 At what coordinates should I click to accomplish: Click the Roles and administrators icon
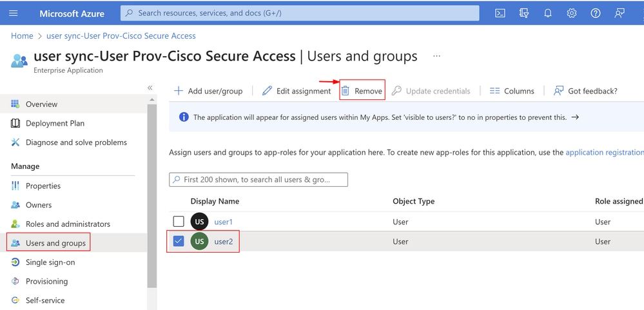pos(15,224)
